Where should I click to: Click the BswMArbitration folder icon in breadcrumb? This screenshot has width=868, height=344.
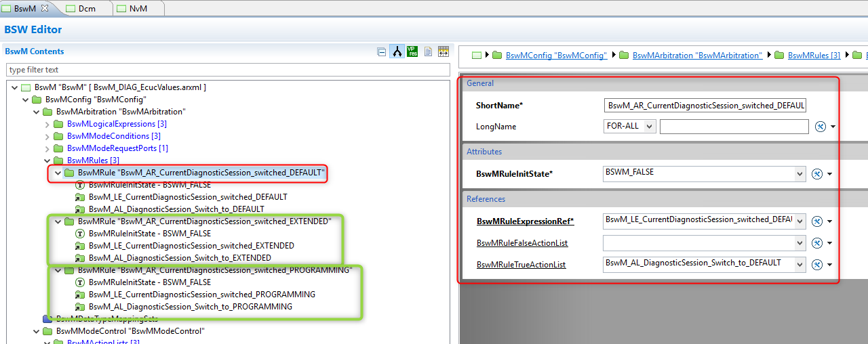(624, 55)
